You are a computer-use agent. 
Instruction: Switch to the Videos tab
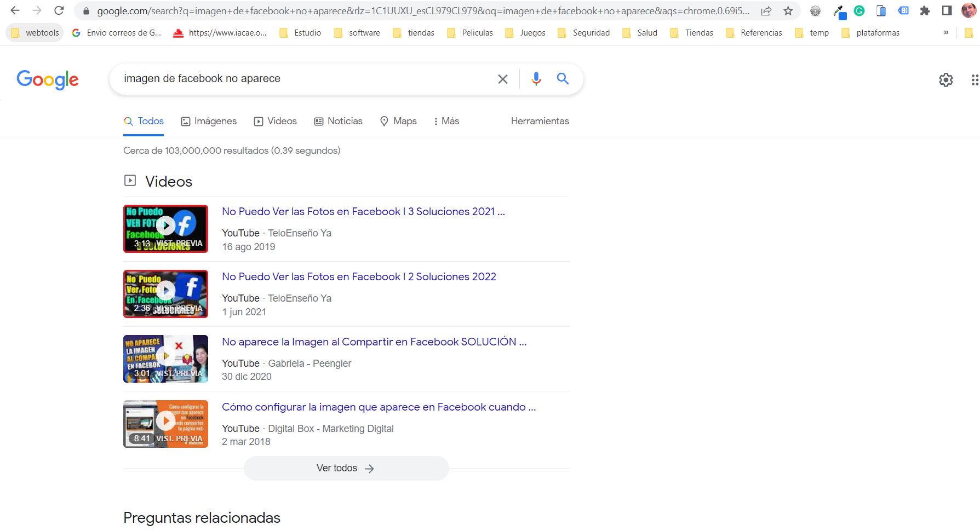[275, 121]
